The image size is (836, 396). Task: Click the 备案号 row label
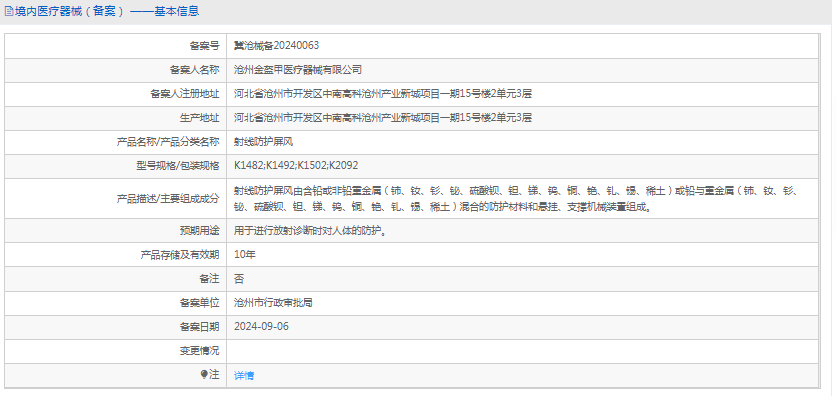(204, 46)
